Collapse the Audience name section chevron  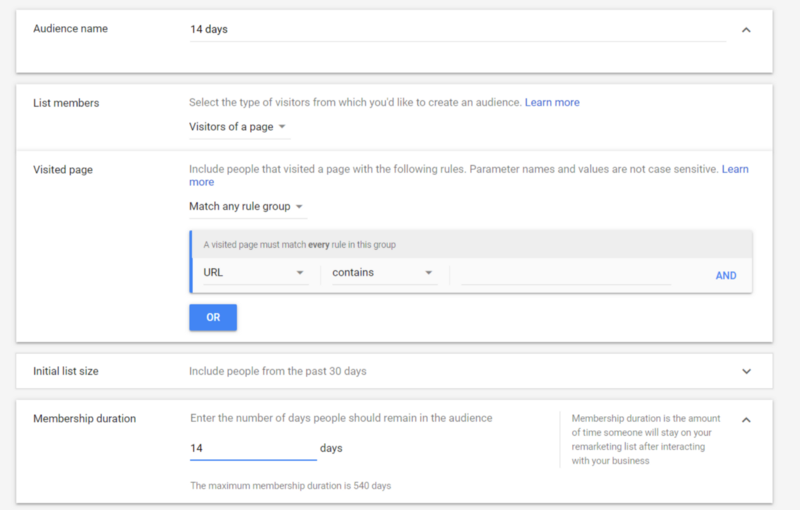coord(746,30)
